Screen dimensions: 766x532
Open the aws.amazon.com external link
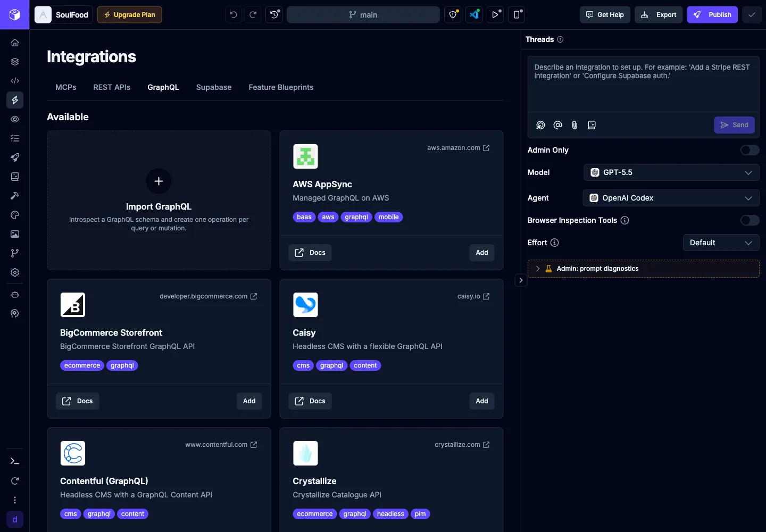(459, 148)
